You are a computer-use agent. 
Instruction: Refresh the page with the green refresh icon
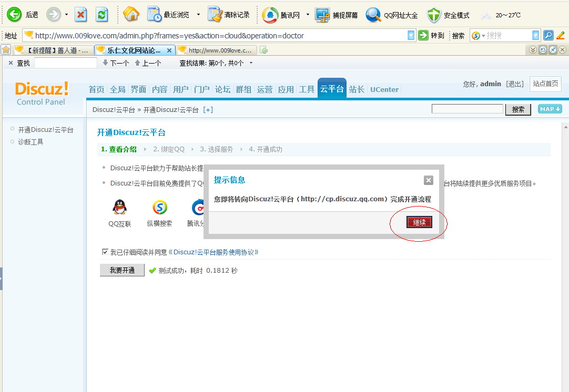101,15
